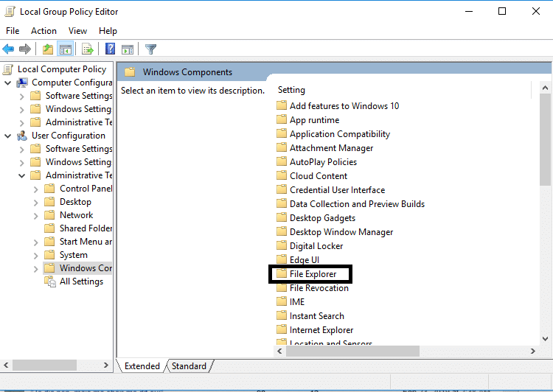Click the Setting column header
This screenshot has width=553, height=392.
coord(291,90)
